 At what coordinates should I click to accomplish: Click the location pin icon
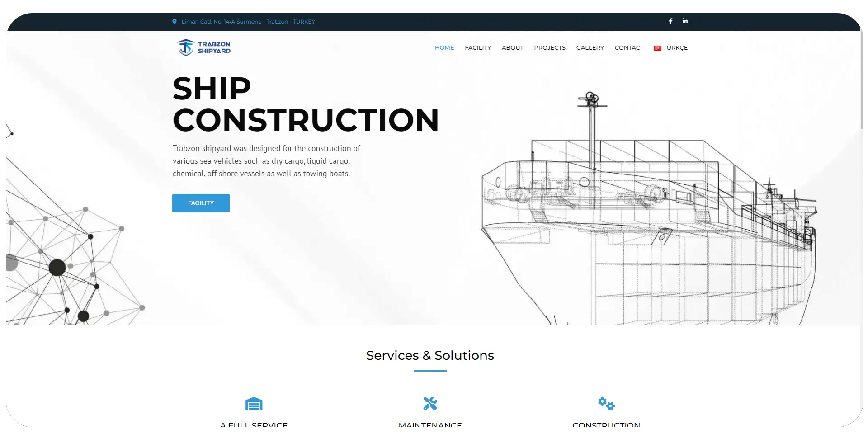point(175,22)
